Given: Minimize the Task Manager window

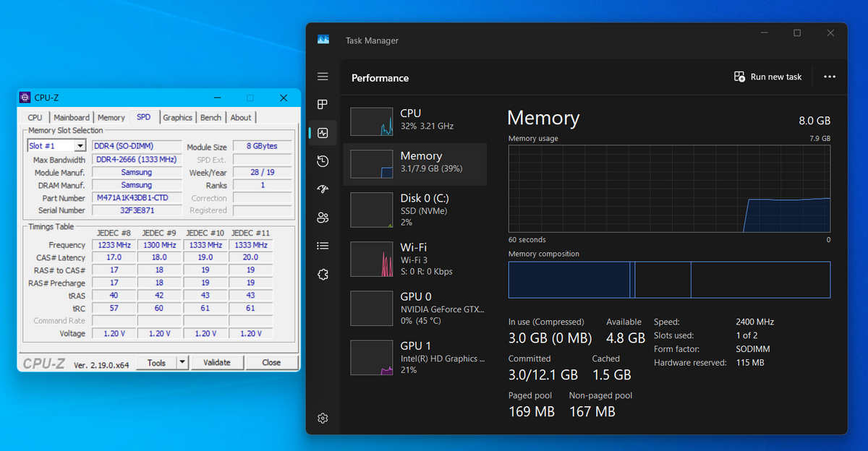Looking at the screenshot, I should click(764, 33).
